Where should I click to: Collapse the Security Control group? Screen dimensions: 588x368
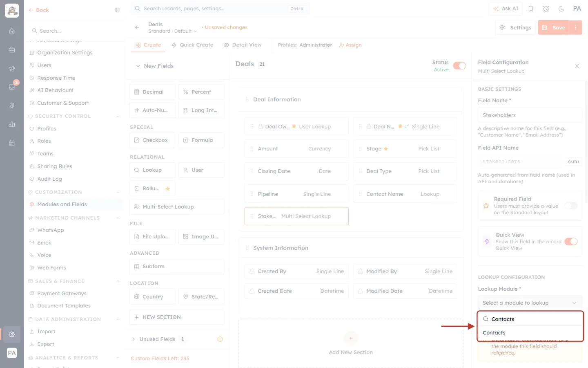[x=118, y=116]
